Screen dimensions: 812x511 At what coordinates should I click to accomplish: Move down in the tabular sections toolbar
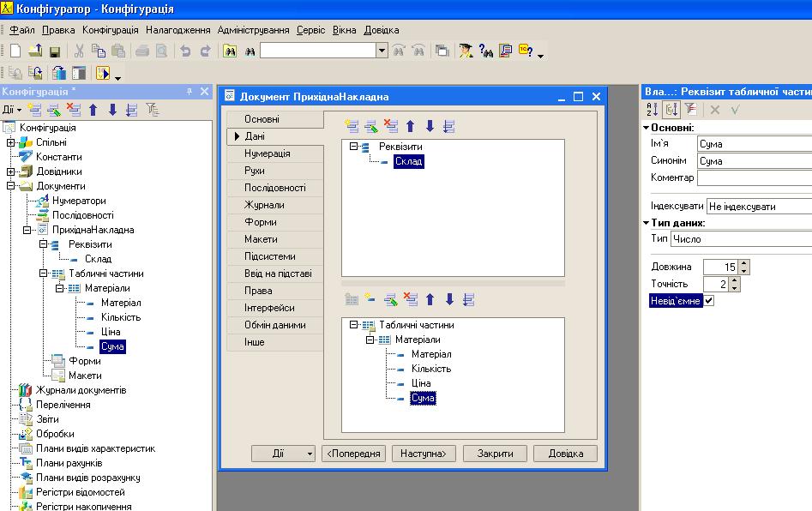point(449,298)
